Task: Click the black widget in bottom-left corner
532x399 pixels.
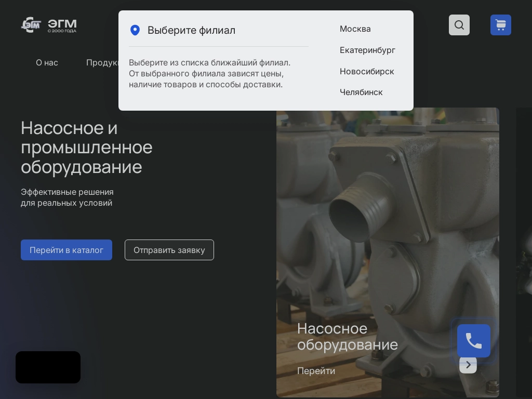Action: tap(48, 367)
